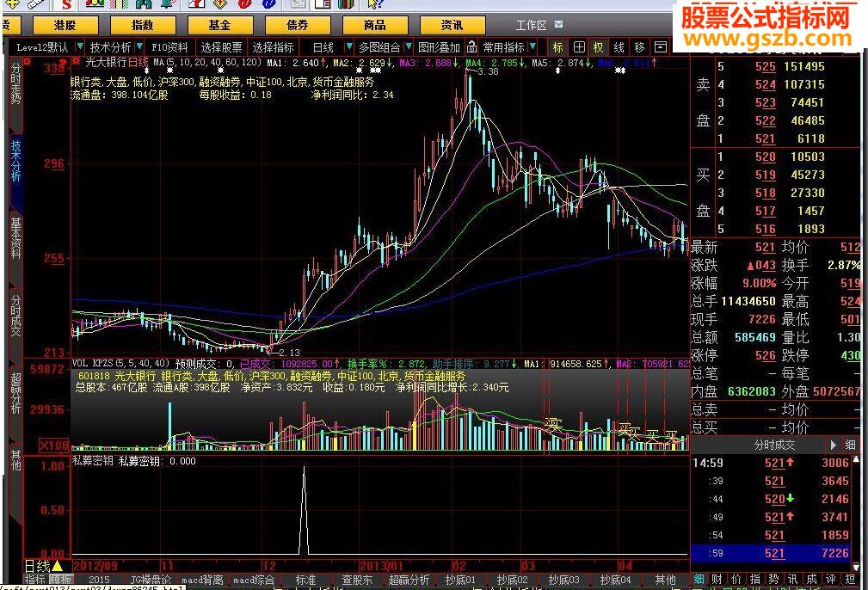Switch to the 港股 market tab
This screenshot has height=590, width=868.
(x=65, y=26)
